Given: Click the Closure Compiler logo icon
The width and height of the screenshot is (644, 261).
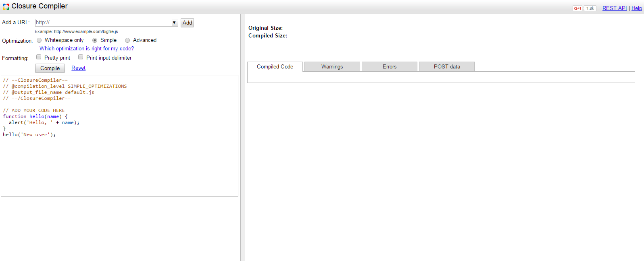Looking at the screenshot, I should click(x=6, y=6).
